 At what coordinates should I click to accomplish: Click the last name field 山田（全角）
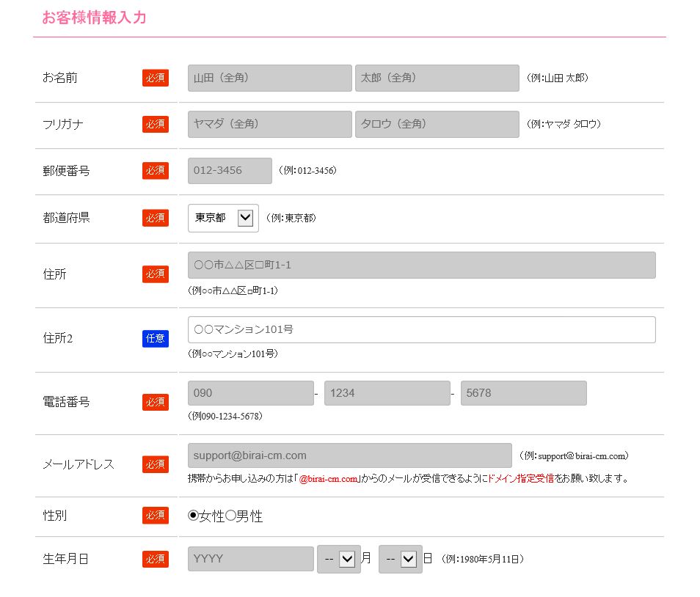[x=269, y=78]
